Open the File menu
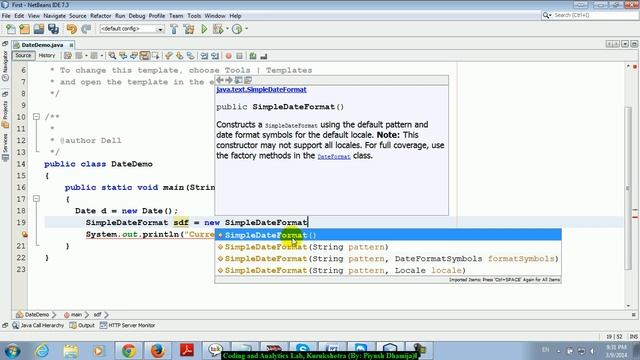The width and height of the screenshot is (640, 360). pyautogui.click(x=6, y=16)
